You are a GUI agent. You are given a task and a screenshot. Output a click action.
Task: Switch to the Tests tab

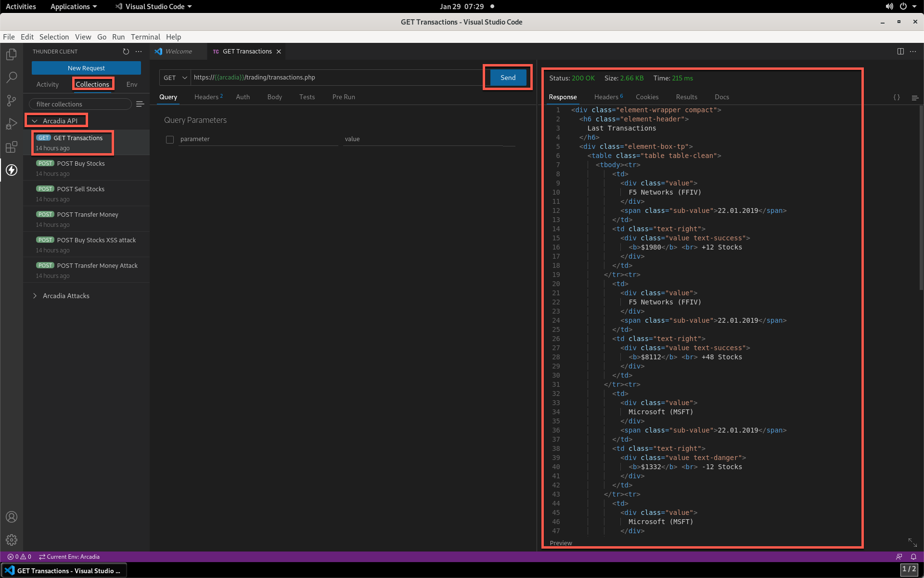(307, 97)
